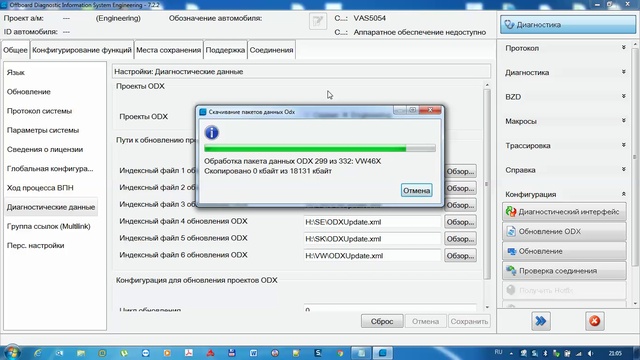Click Обзор... for index file 3

tap(460, 205)
